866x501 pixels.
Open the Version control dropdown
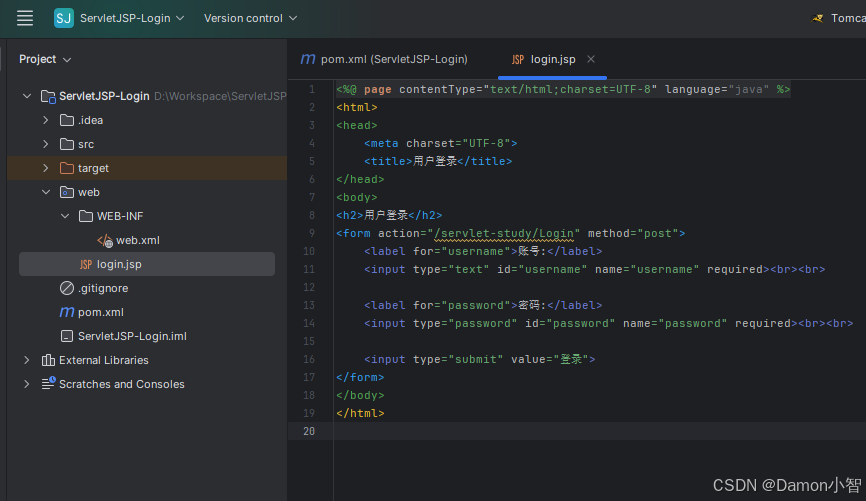[250, 18]
